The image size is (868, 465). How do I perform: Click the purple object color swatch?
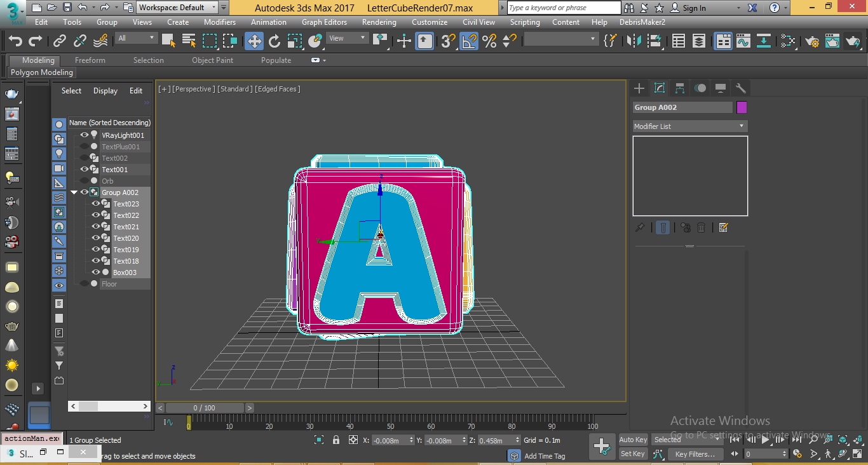pos(742,107)
